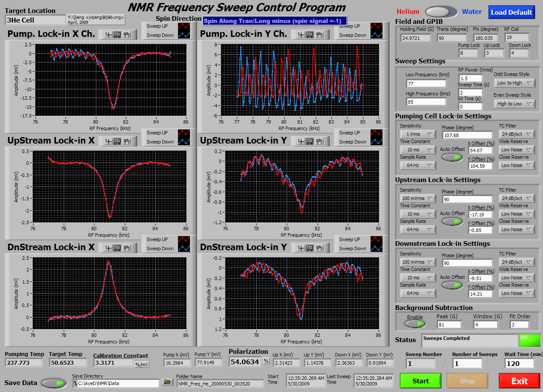543x392 pixels.
Task: Click the Load Default button
Action: (x=511, y=12)
